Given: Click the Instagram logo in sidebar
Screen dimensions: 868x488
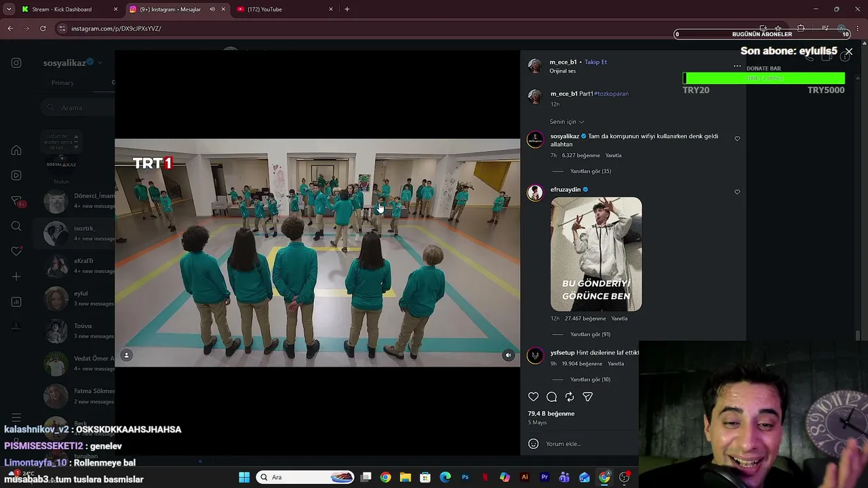Looking at the screenshot, I should (16, 63).
